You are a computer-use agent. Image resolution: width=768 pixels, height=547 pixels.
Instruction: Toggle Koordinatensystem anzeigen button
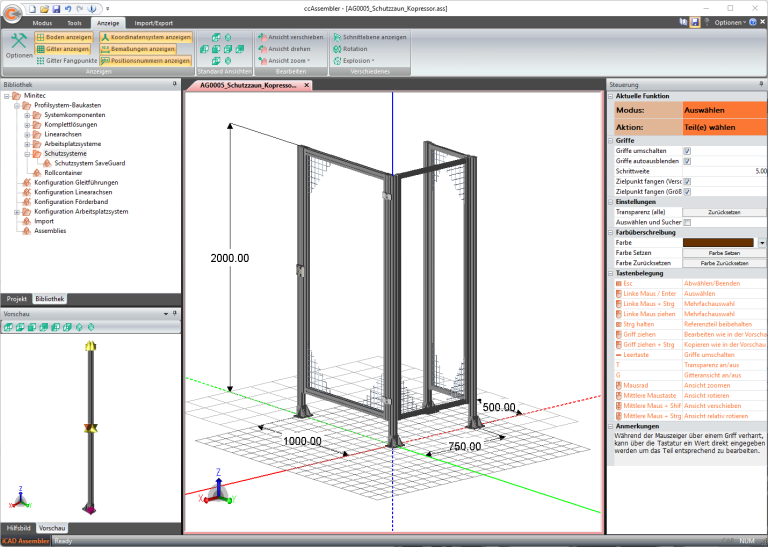145,37
